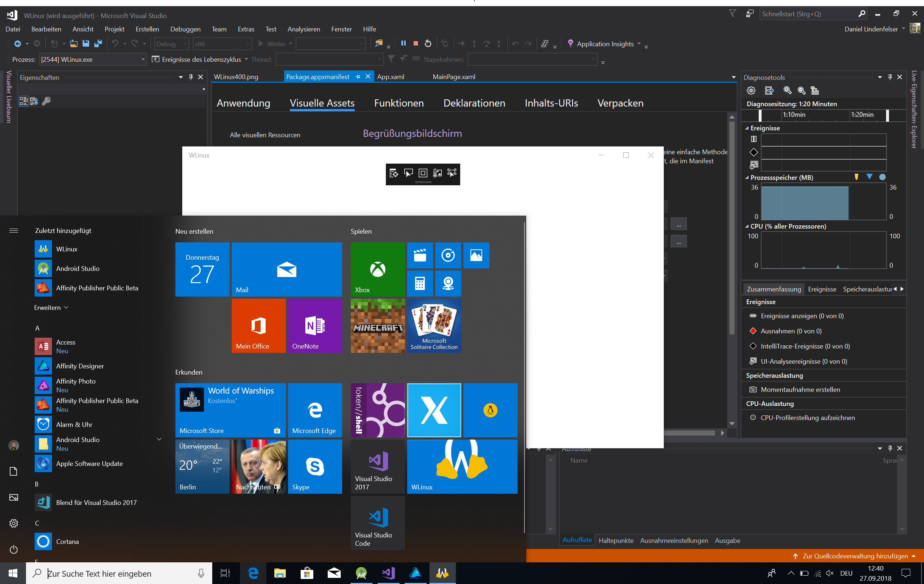Pause the debugging session
This screenshot has width=924, height=584.
[x=403, y=43]
